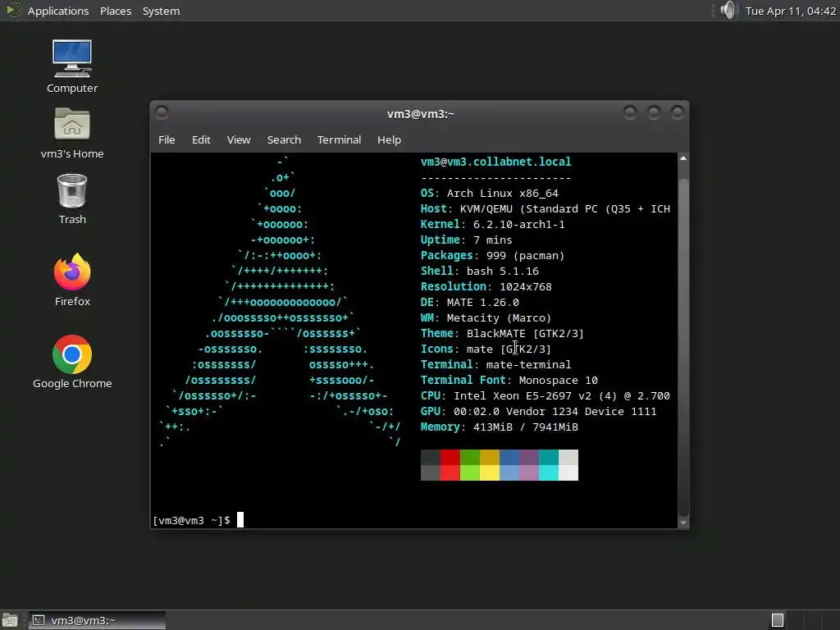
Task: Click the Shell: bash 5.1.16 line
Action: (480, 271)
